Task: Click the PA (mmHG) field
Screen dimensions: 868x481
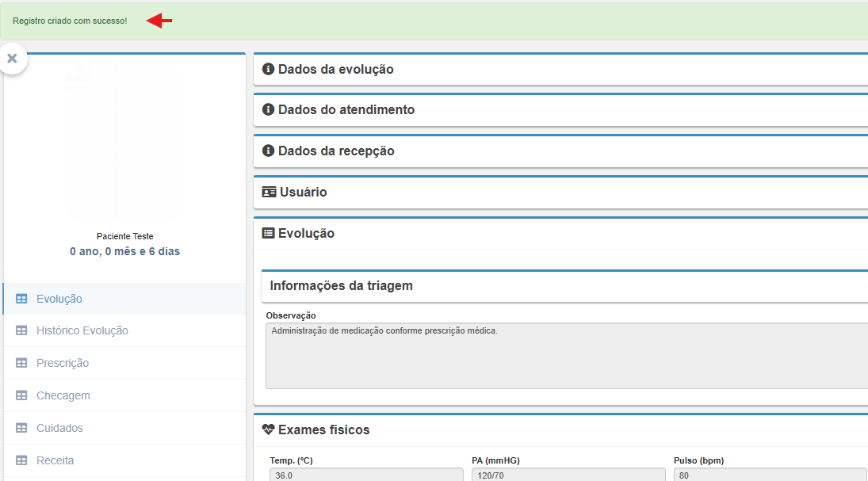Action: [568, 474]
